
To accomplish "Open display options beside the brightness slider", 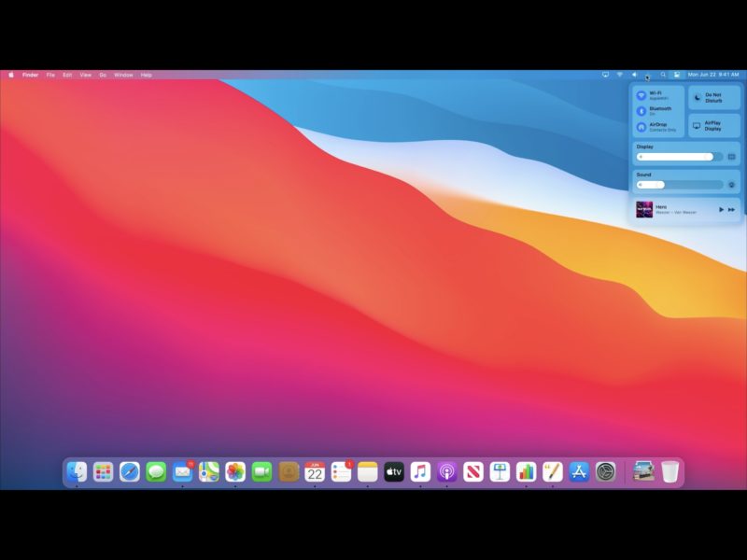I will (732, 157).
